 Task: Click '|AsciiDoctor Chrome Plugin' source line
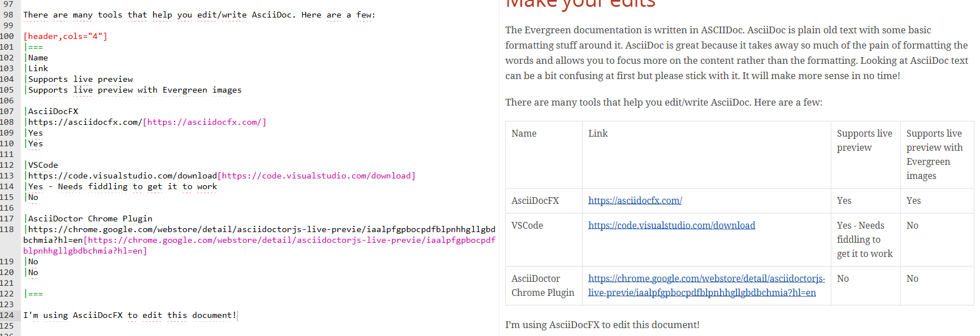point(88,219)
